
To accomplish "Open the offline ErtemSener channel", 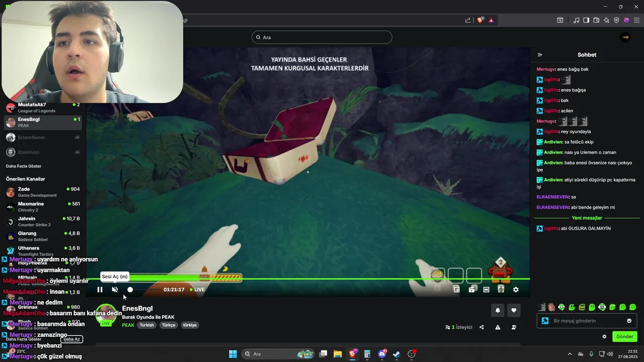I will tap(43, 137).
